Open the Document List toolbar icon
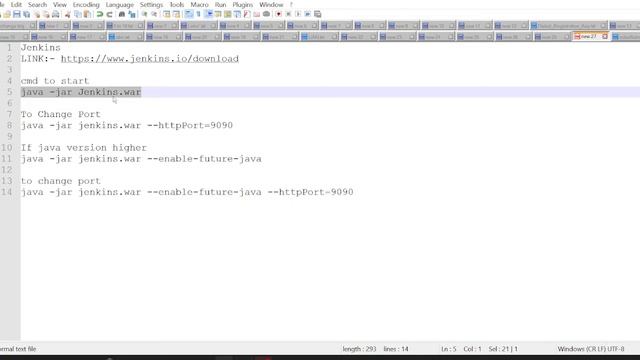 238,14
